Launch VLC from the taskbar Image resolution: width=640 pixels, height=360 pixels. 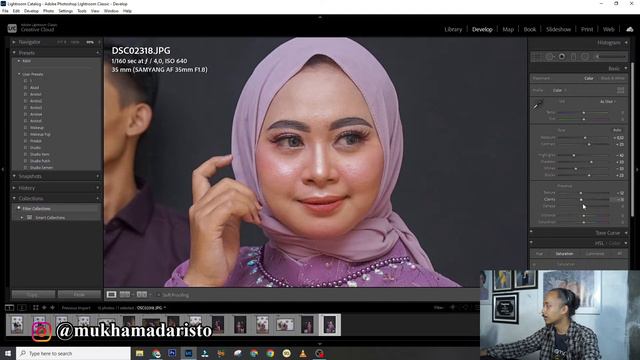[x=303, y=353]
